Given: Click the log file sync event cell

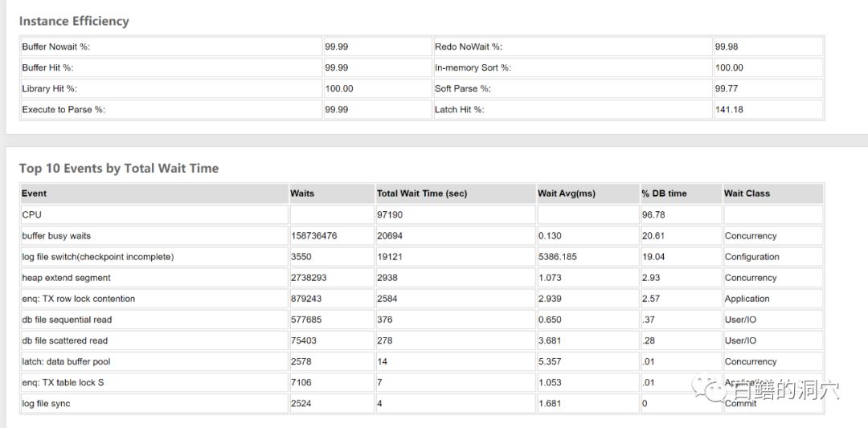Looking at the screenshot, I should (46, 403).
